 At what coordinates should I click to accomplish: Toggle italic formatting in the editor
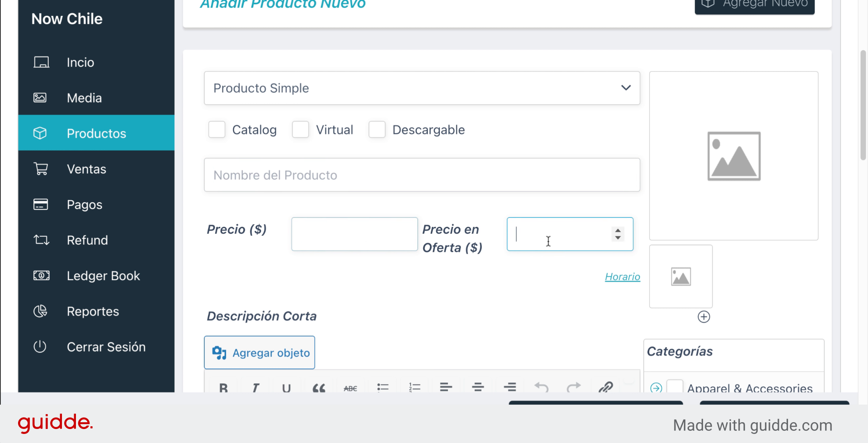click(x=255, y=387)
